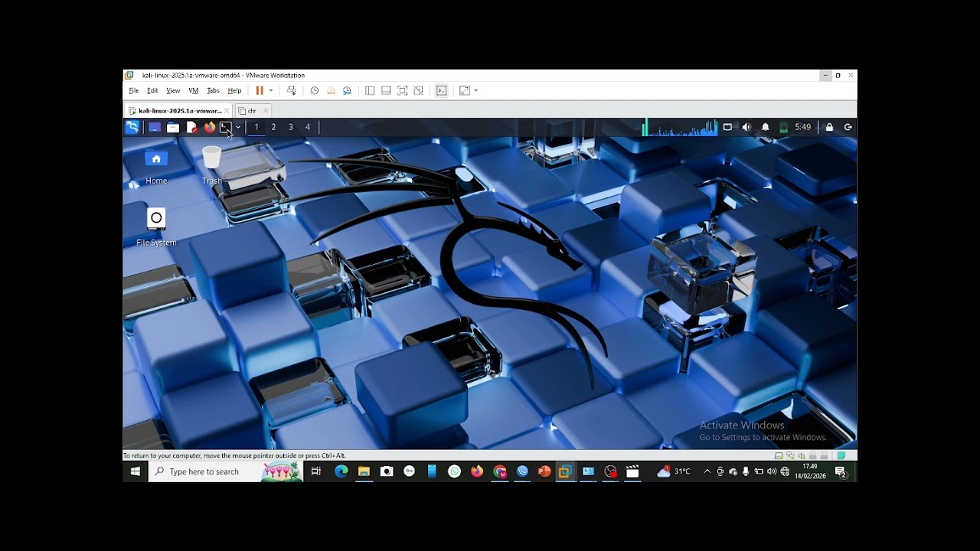Lock the Kali screen
Screen dimensions: 980x551
coord(829,127)
